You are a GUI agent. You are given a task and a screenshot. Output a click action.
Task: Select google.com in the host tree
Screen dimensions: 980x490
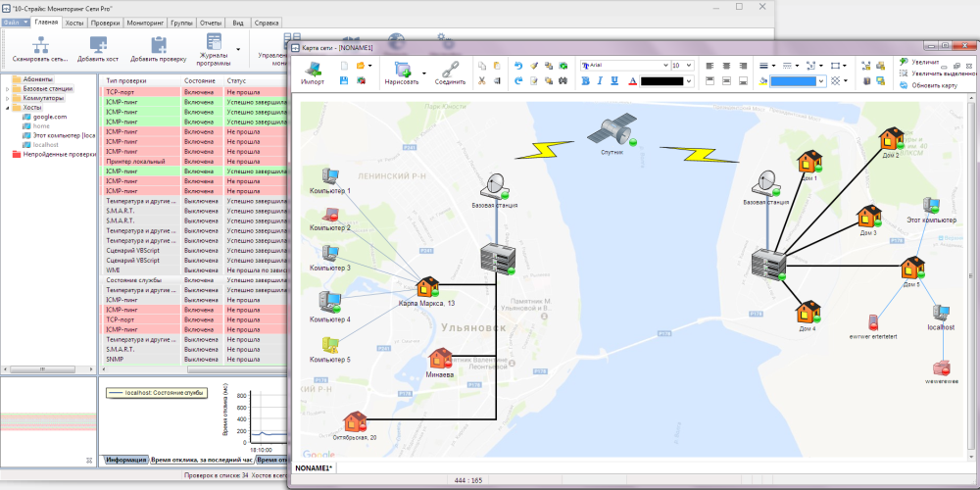(x=49, y=117)
